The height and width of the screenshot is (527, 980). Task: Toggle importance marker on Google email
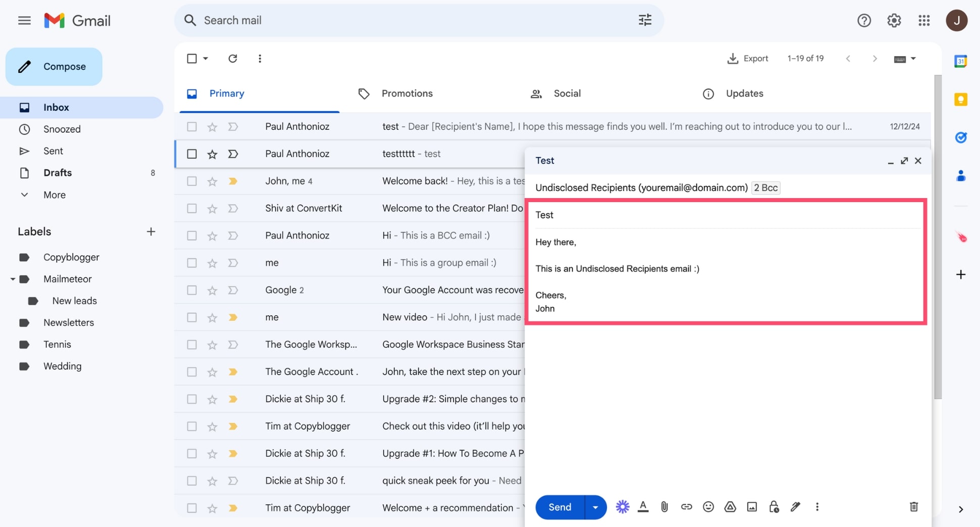(233, 290)
